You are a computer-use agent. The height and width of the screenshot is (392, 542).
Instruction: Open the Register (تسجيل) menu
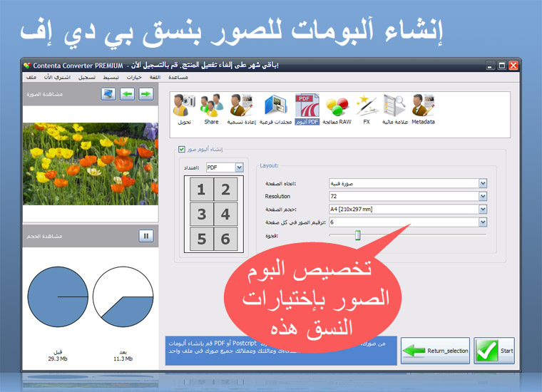pyautogui.click(x=87, y=78)
